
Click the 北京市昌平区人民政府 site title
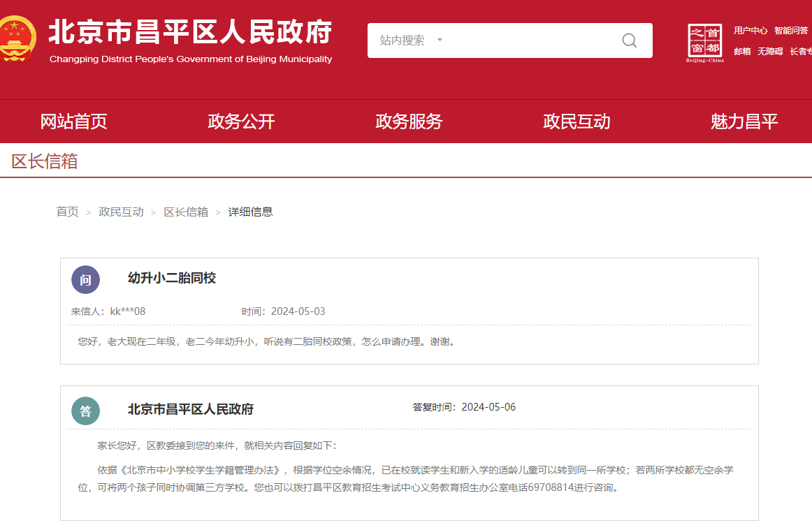pyautogui.click(x=190, y=32)
